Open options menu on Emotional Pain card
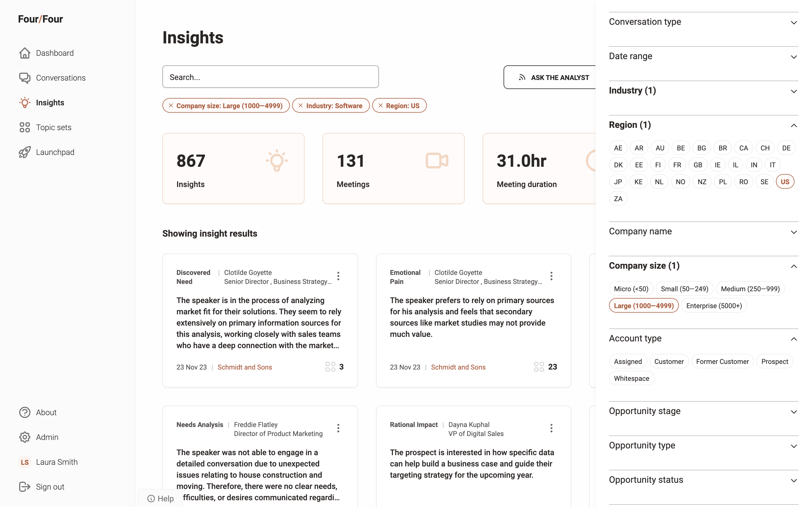Image resolution: width=812 pixels, height=507 pixels. point(551,276)
